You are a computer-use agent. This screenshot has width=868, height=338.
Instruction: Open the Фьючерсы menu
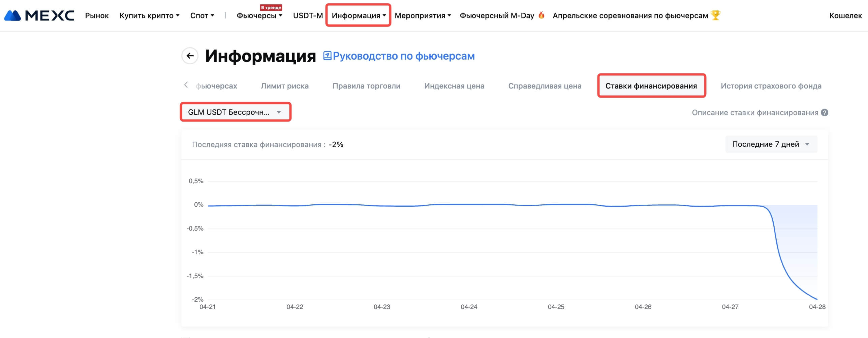259,15
